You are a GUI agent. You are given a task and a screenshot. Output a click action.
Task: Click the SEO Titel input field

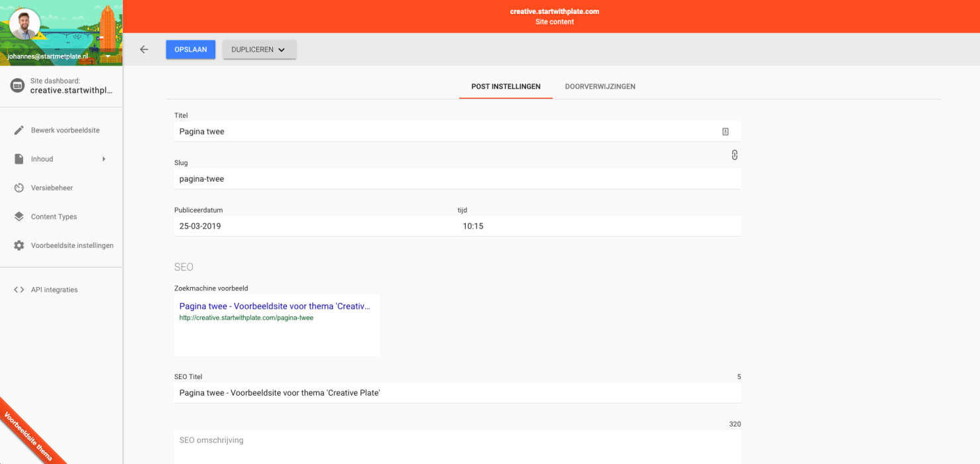(x=457, y=393)
